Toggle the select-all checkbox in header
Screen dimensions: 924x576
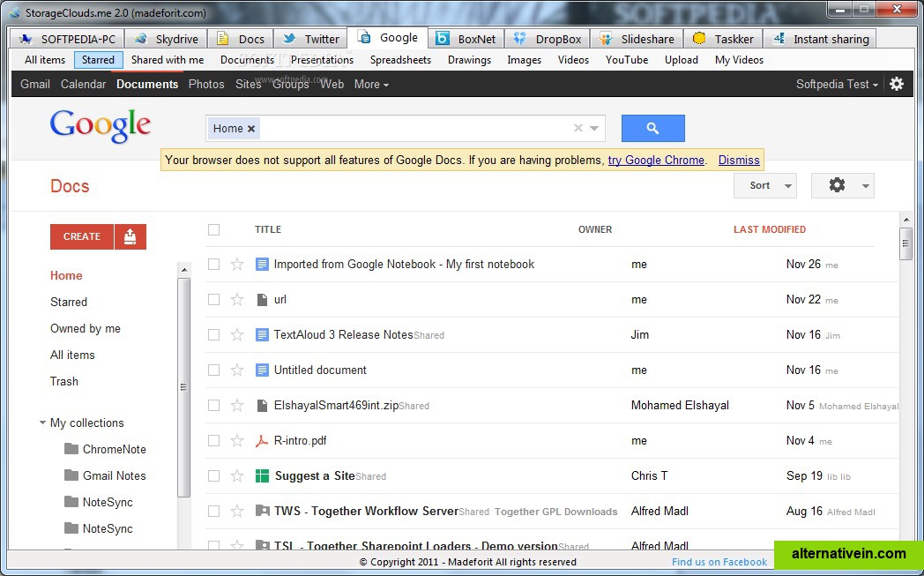(213, 229)
